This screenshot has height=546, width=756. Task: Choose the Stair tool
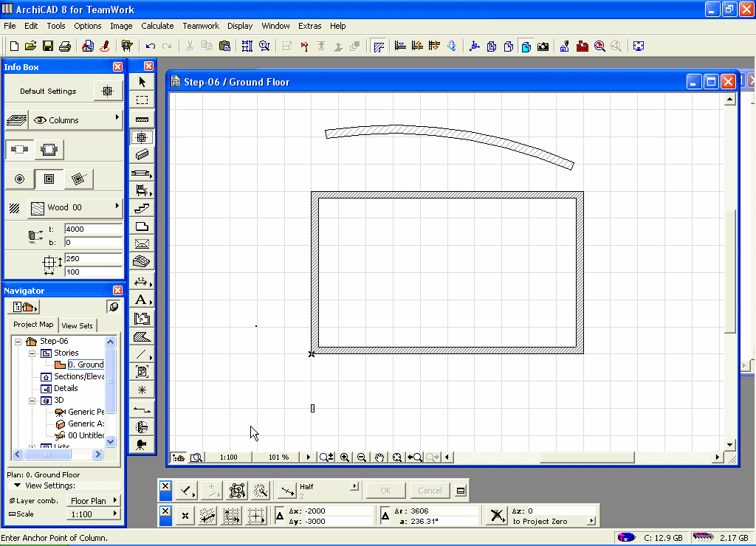pyautogui.click(x=142, y=209)
